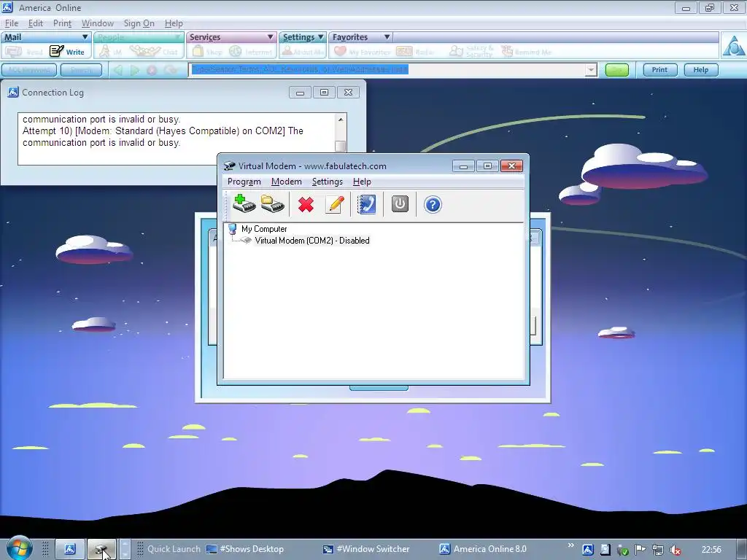The image size is (747, 560).
Task: Open the Help menu in Virtual Modem
Action: pos(362,182)
